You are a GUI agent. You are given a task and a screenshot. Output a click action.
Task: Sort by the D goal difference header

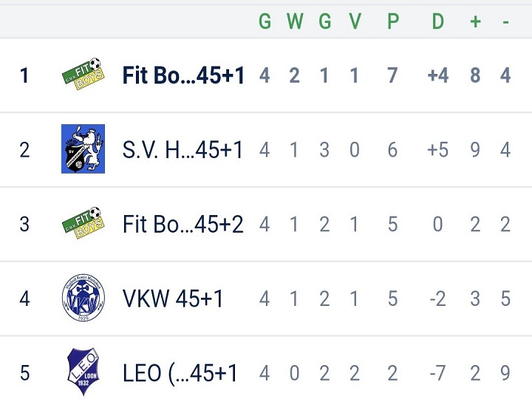pyautogui.click(x=438, y=21)
